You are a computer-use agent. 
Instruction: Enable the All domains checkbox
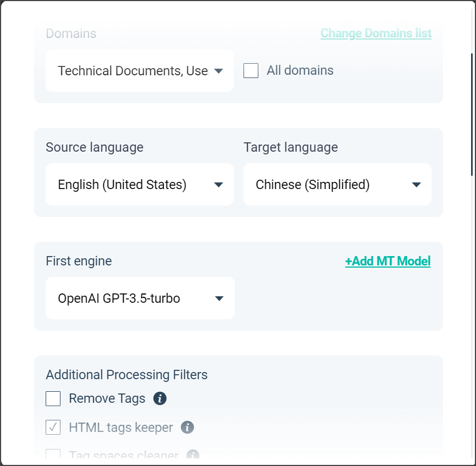pos(251,71)
